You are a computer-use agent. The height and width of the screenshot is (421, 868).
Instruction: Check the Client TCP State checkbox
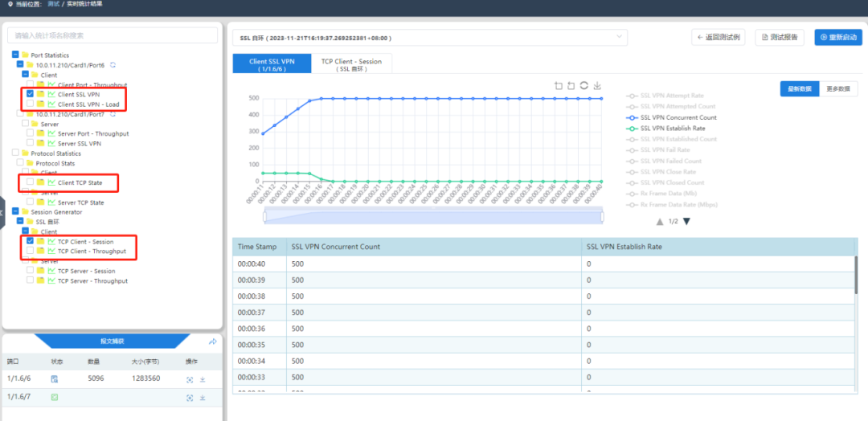pyautogui.click(x=30, y=182)
